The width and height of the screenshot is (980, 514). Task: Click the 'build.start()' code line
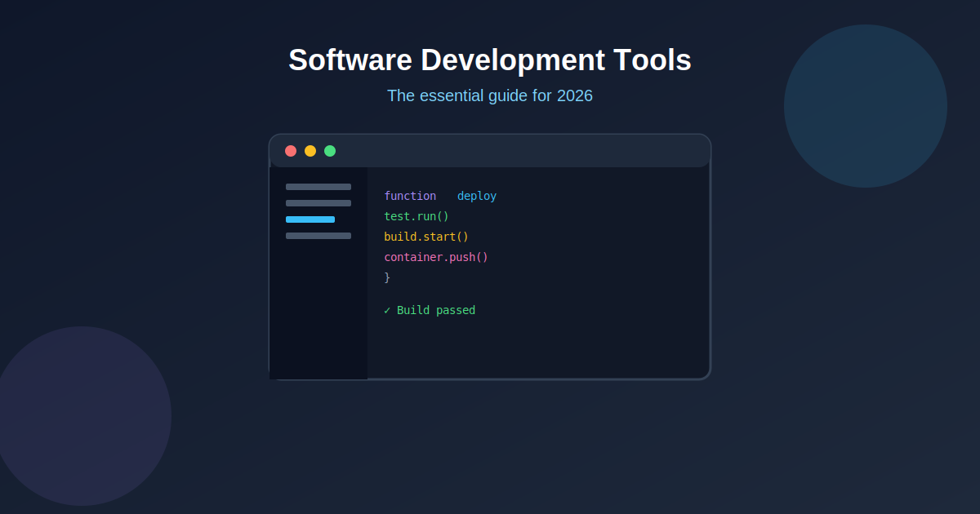[x=426, y=237]
